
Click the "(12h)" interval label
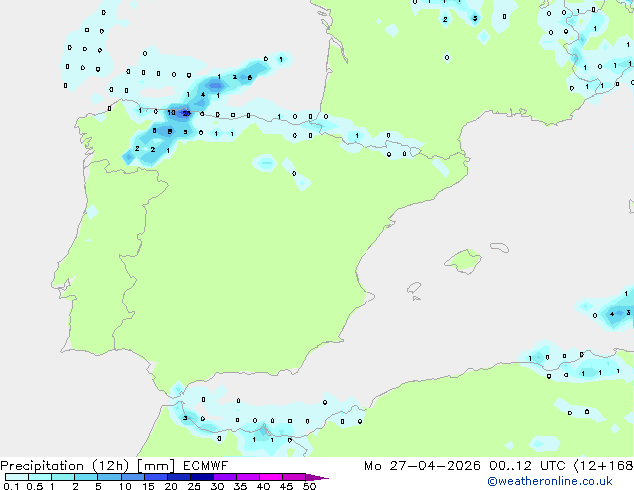click(110, 466)
